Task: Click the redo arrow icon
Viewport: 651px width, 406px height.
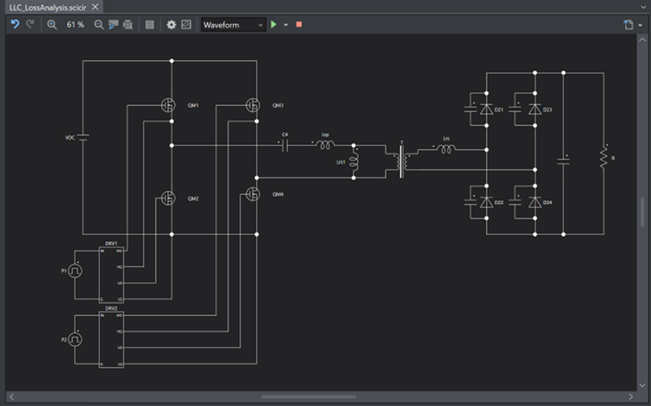Action: click(30, 24)
